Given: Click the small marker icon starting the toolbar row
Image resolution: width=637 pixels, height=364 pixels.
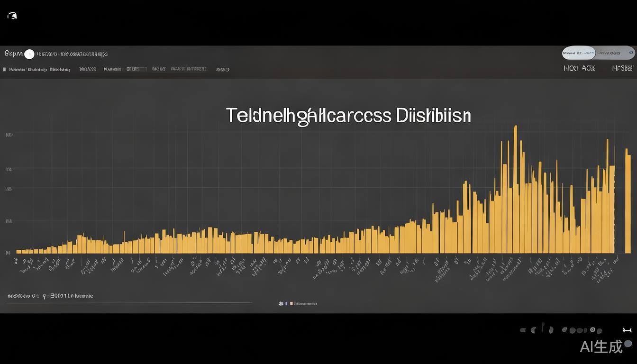Looking at the screenshot, I should pos(5,69).
